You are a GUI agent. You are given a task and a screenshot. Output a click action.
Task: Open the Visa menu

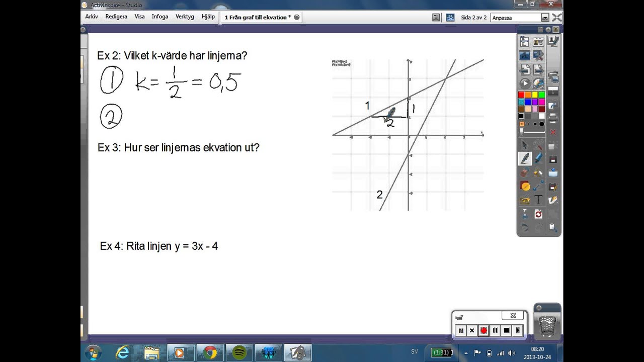tap(139, 17)
